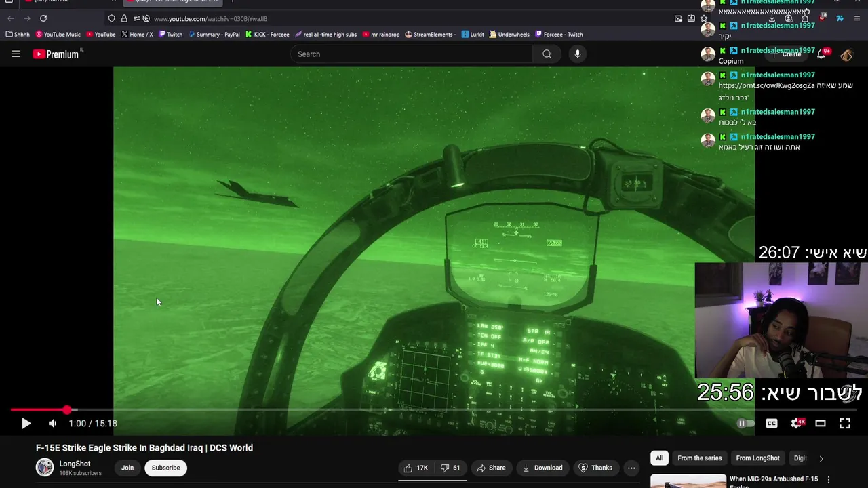Select From the series chip
Screen dimensions: 868x488
pos(699,458)
